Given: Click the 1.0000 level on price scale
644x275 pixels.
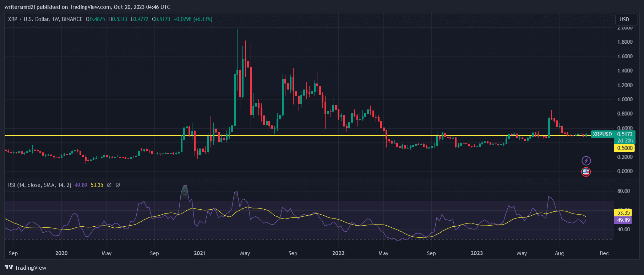Looking at the screenshot, I should click(624, 99).
